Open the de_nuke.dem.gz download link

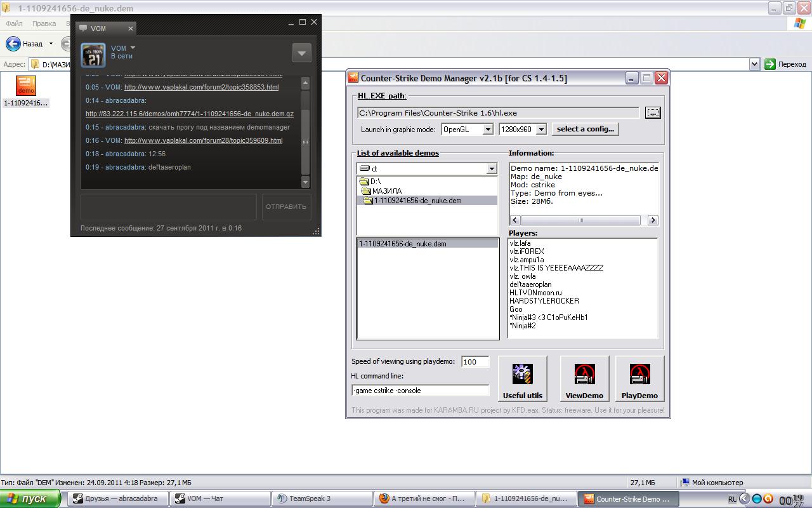pyautogui.click(x=190, y=114)
